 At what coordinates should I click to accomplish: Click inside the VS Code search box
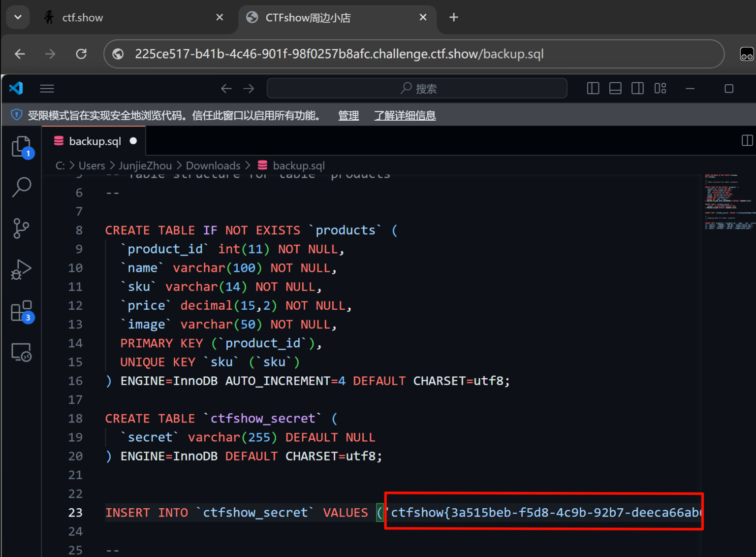416,88
